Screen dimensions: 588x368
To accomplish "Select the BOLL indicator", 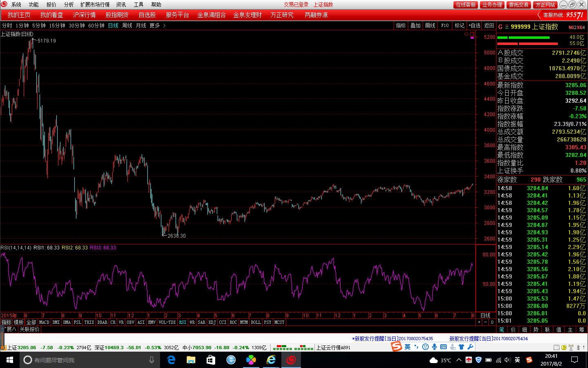I will click(x=256, y=322).
